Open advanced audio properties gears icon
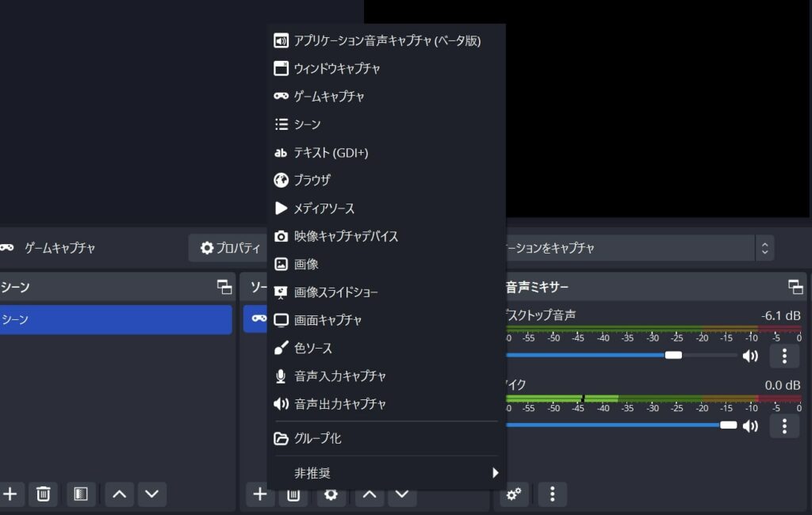Viewport: 812px width, 515px height. pyautogui.click(x=514, y=494)
